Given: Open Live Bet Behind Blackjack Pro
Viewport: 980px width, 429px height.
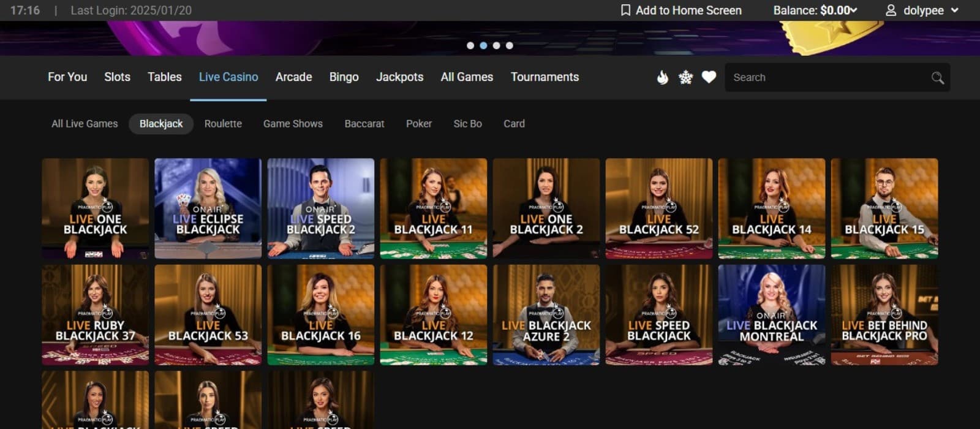Looking at the screenshot, I should click(884, 315).
